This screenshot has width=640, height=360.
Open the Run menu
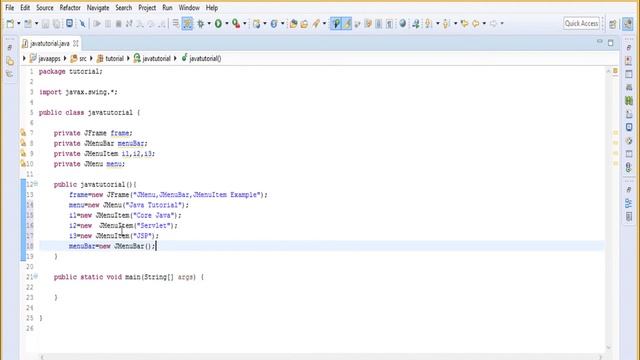click(x=167, y=8)
